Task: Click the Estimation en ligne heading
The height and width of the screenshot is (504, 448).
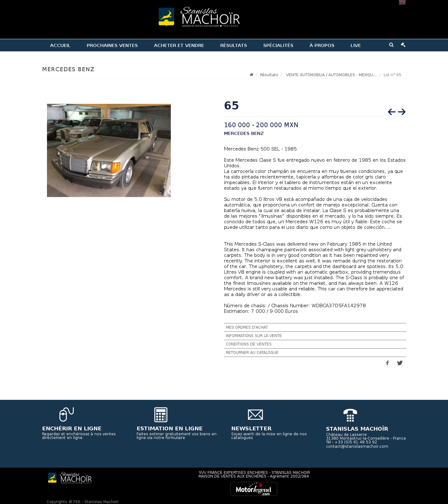Action: coord(170,428)
